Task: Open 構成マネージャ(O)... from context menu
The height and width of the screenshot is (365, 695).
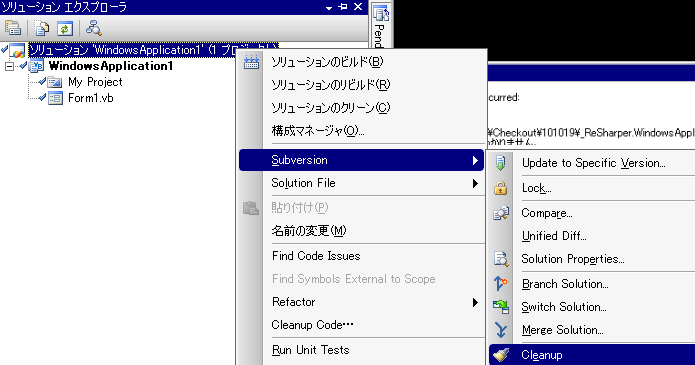Action: 361,131
